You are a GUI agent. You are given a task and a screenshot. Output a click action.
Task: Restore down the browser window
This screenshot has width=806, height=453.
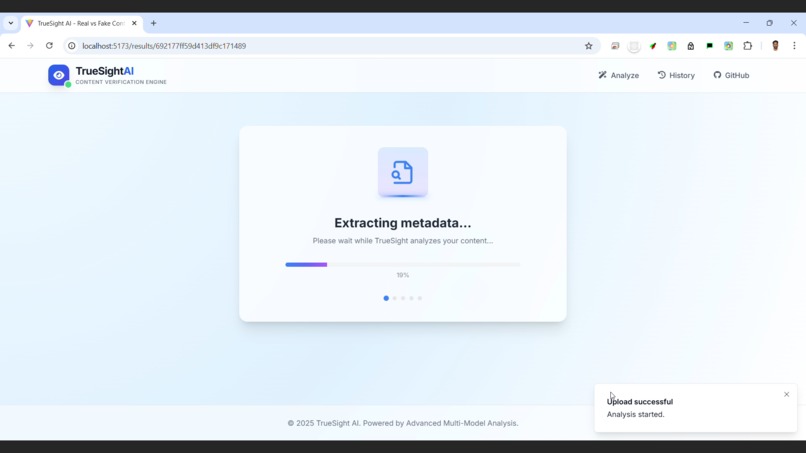pos(770,23)
